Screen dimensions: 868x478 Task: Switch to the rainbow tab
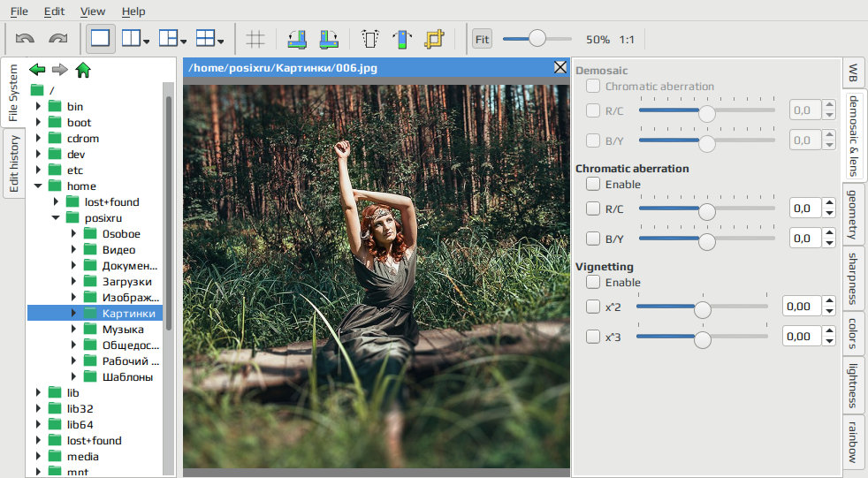pyautogui.click(x=853, y=442)
